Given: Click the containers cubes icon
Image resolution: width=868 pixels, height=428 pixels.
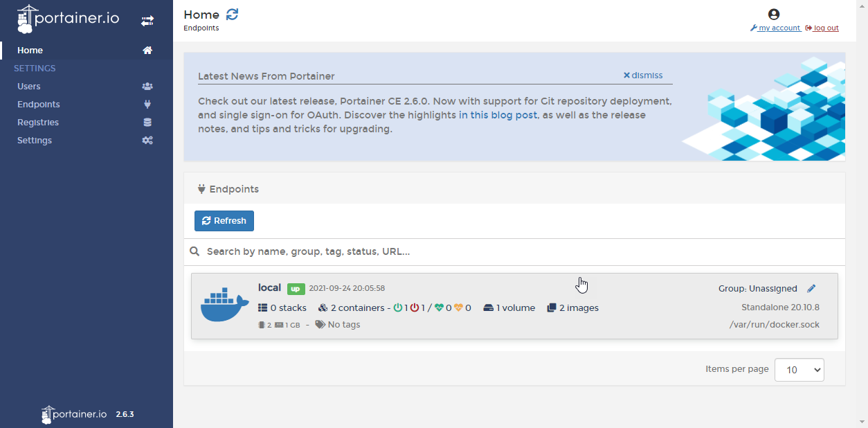Looking at the screenshot, I should point(323,307).
